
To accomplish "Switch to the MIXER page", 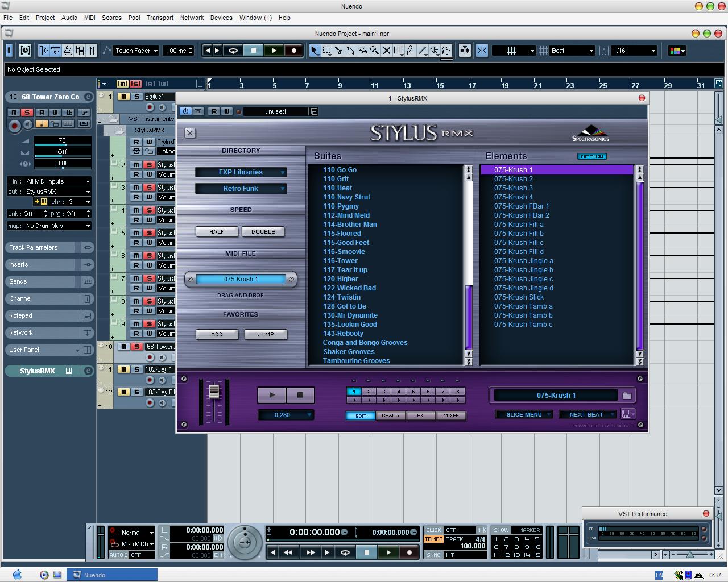I will [x=451, y=415].
